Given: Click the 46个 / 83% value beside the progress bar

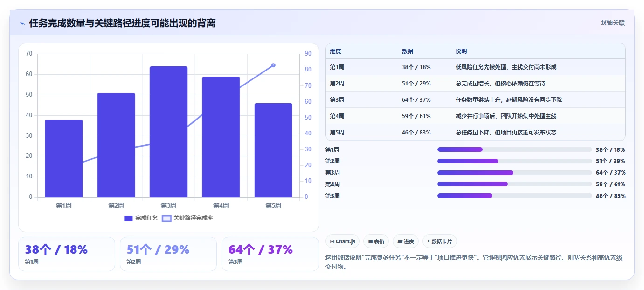Looking at the screenshot, I should (610, 196).
